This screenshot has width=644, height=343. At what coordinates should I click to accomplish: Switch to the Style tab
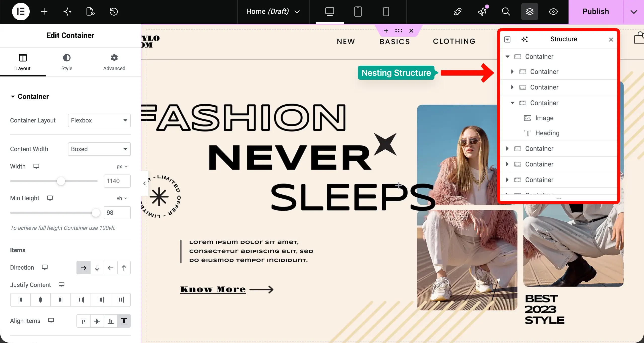click(x=67, y=62)
